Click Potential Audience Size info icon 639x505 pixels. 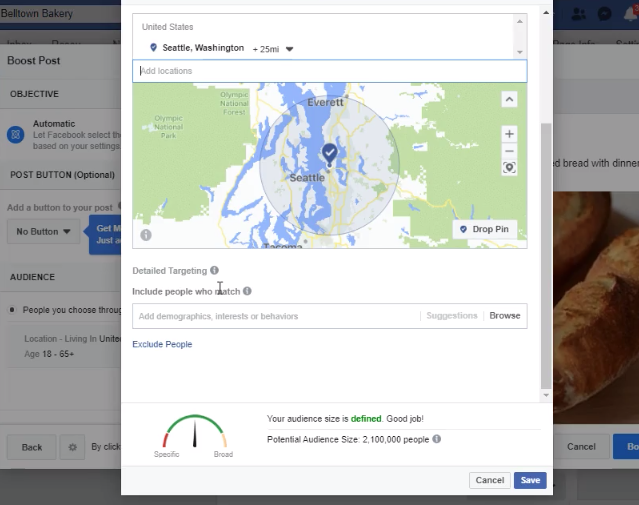(x=436, y=439)
